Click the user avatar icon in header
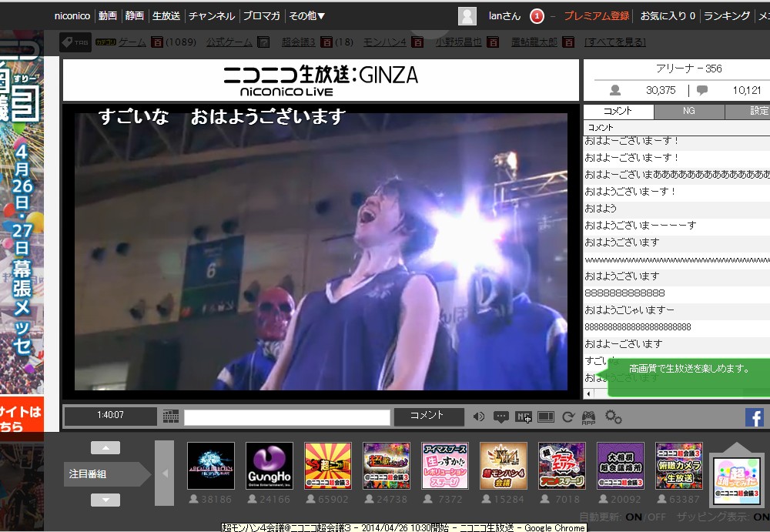 coord(467,16)
